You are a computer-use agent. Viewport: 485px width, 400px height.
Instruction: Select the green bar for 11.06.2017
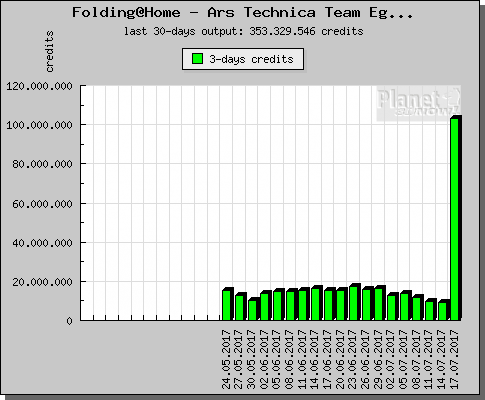coord(302,305)
